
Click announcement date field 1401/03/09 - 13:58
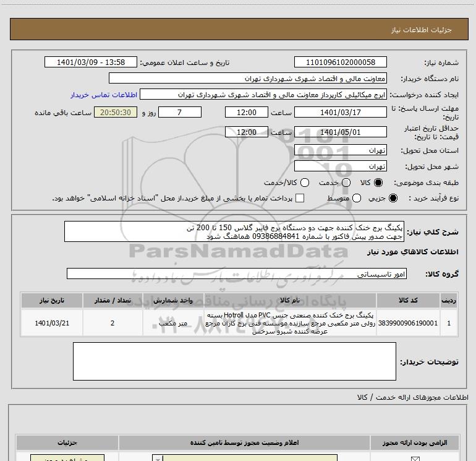point(91,62)
